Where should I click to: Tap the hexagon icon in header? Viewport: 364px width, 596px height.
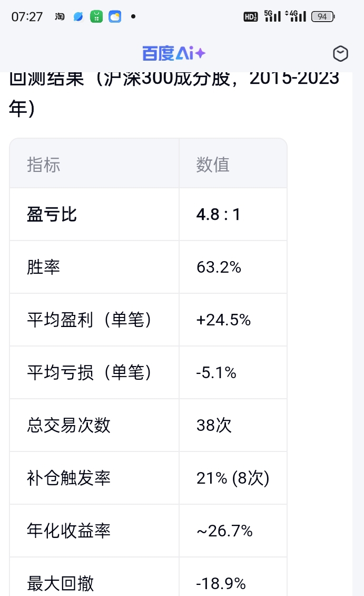(340, 54)
